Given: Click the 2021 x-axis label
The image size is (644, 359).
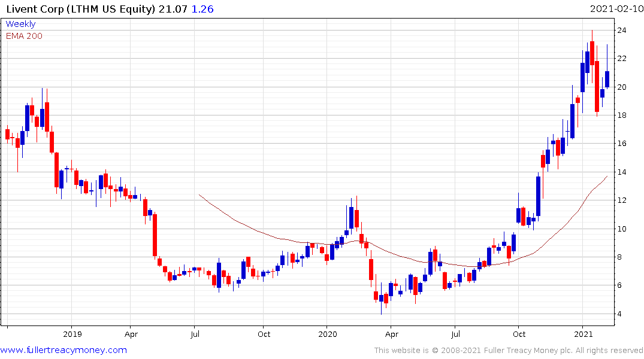Looking at the screenshot, I should [x=583, y=334].
